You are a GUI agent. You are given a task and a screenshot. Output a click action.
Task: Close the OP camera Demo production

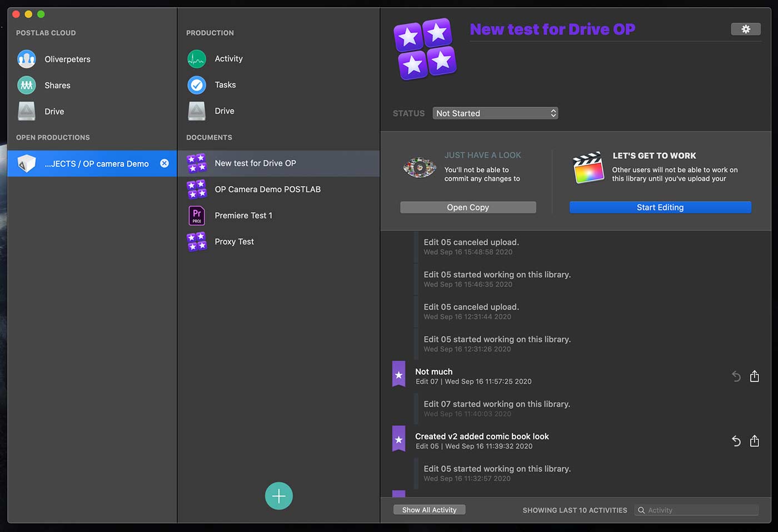tap(164, 163)
